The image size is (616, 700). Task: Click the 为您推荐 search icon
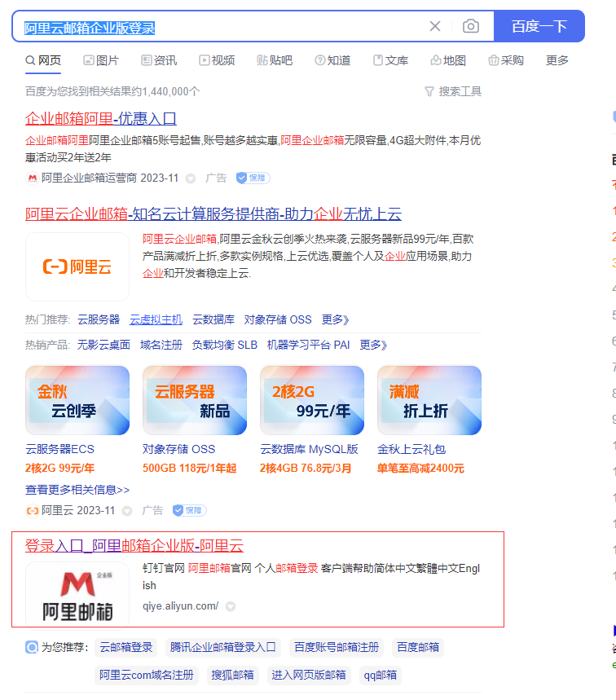tap(32, 647)
